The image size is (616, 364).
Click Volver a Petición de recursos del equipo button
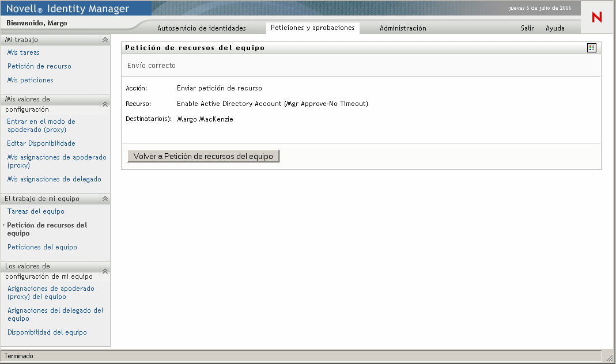coord(203,156)
